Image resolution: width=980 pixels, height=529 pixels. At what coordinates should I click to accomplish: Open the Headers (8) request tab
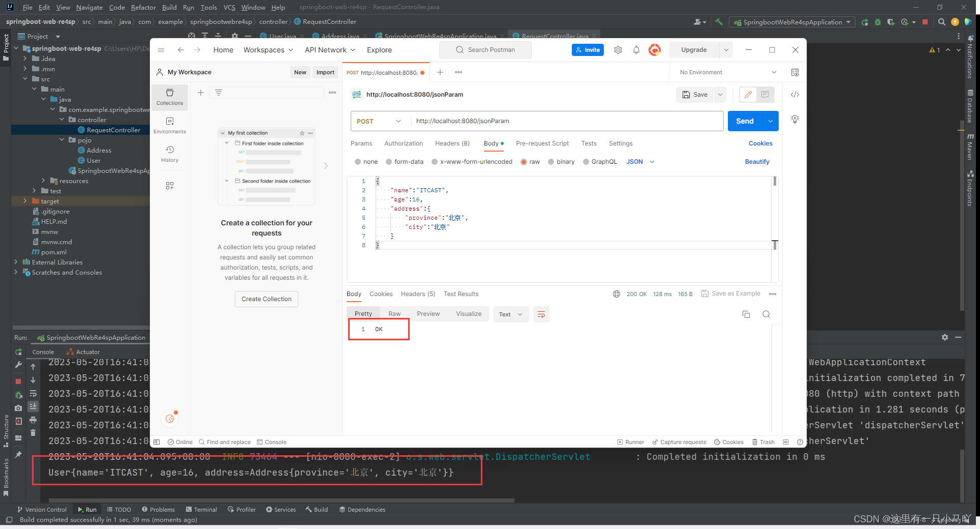click(452, 143)
